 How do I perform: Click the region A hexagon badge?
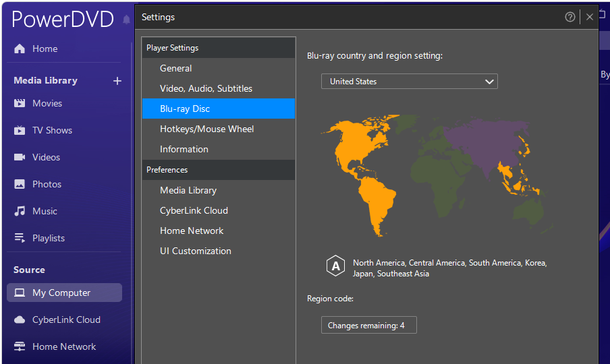335,266
